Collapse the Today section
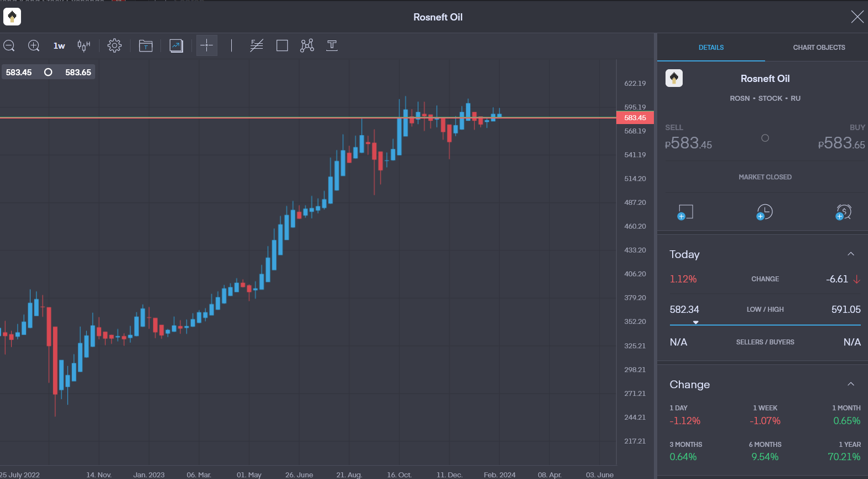This screenshot has height=479, width=868. click(x=851, y=254)
